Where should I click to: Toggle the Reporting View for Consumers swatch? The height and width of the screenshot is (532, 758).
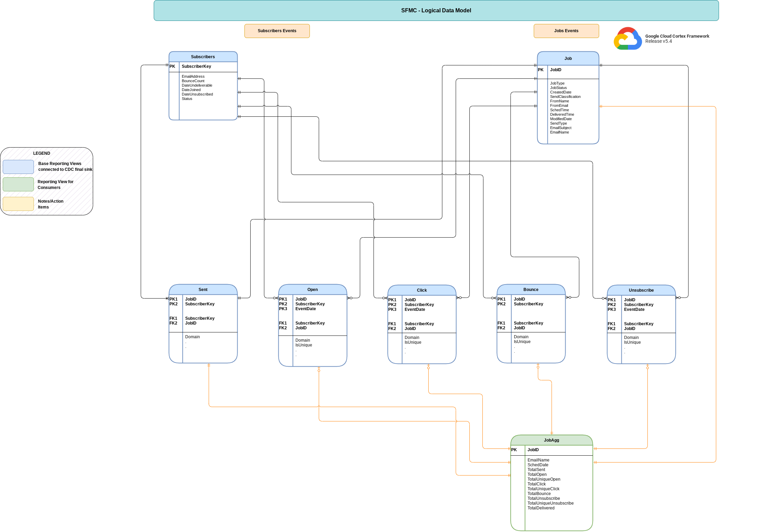[18, 184]
